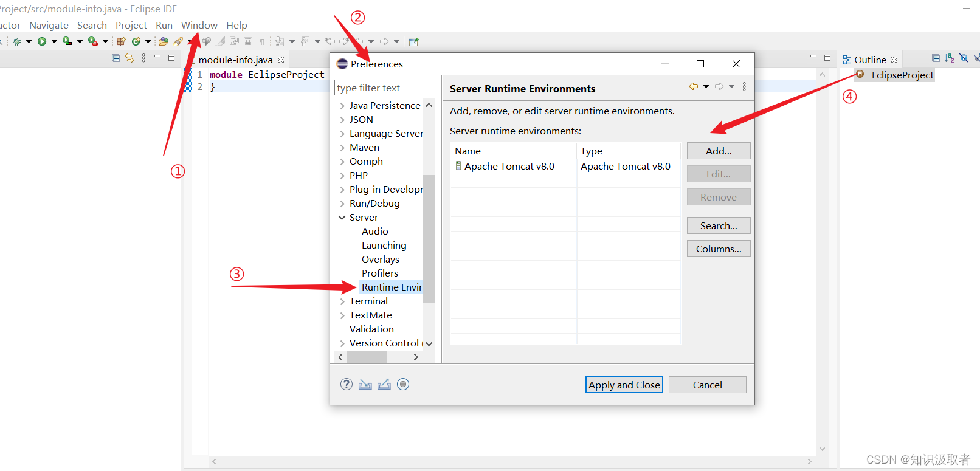The width and height of the screenshot is (980, 471).
Task: Click the Add... server runtime button
Action: [719, 151]
